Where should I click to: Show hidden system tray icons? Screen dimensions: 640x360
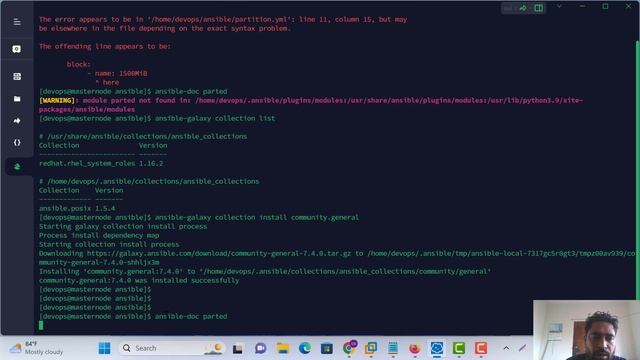(x=506, y=348)
